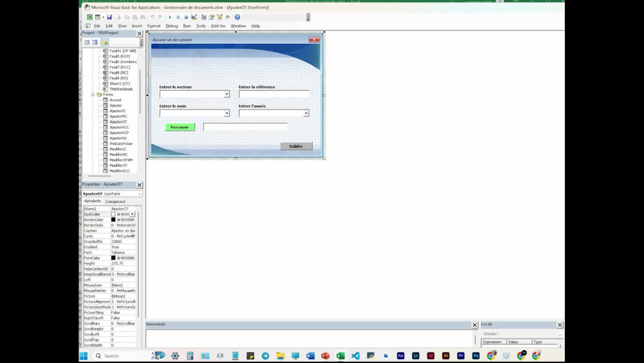Open the AjouterOT UserForm object dropdown

(x=139, y=193)
